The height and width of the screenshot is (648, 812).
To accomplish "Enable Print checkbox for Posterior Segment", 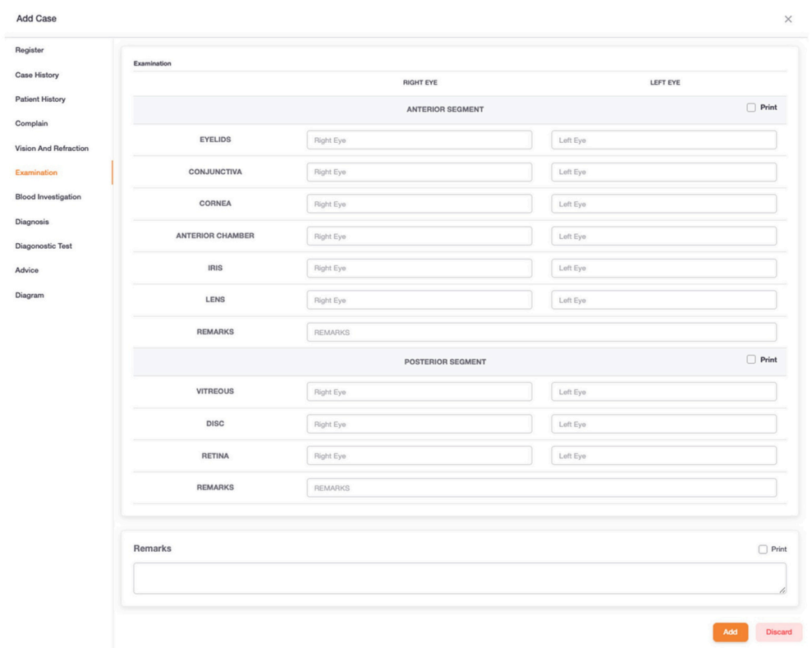I will (x=751, y=360).
